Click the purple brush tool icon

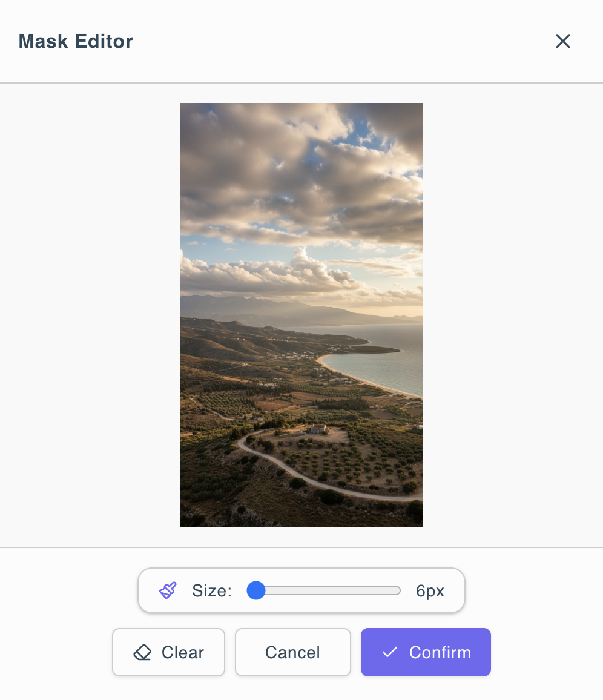[x=168, y=590]
